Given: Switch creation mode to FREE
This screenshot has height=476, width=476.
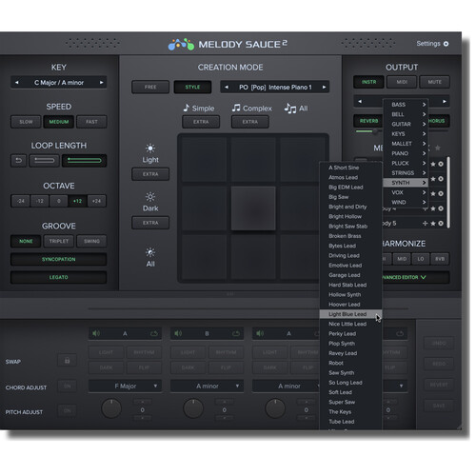Looking at the screenshot, I should (x=150, y=87).
